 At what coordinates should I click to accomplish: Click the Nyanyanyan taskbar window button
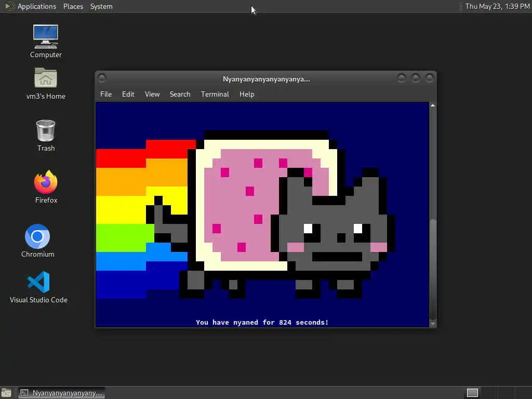click(x=62, y=393)
